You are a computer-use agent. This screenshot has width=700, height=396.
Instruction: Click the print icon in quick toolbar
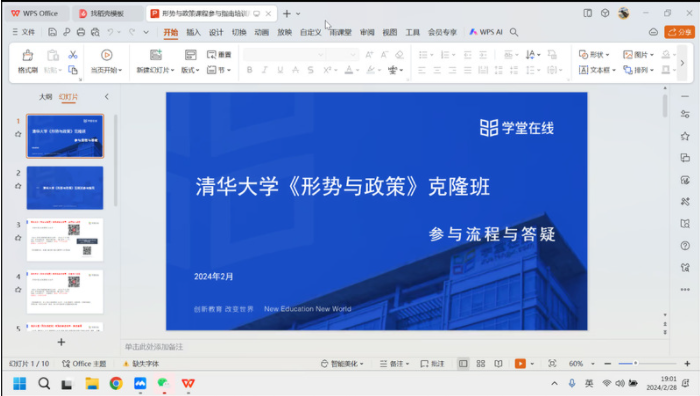[x=81, y=32]
